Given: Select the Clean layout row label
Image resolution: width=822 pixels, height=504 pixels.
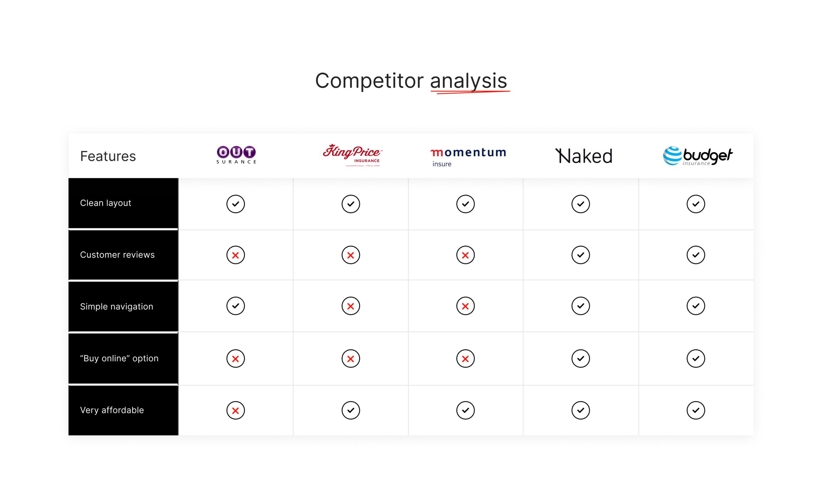Looking at the screenshot, I should 105,203.
